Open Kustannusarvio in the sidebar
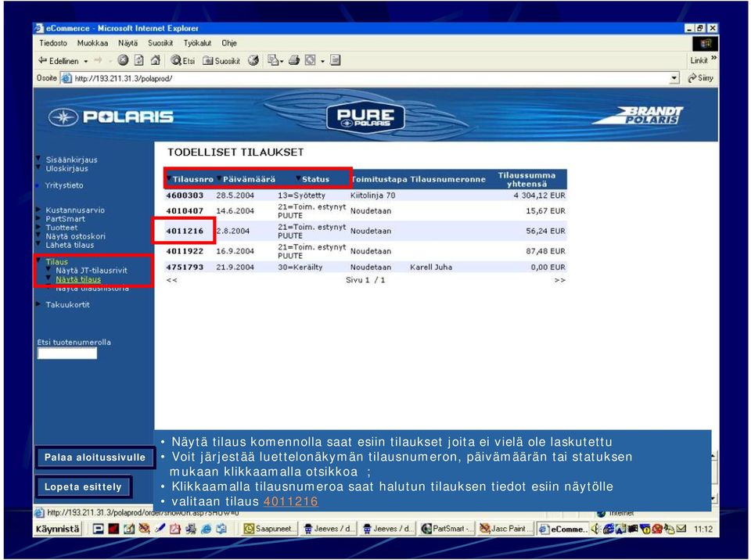The image size is (751, 560). click(75, 210)
